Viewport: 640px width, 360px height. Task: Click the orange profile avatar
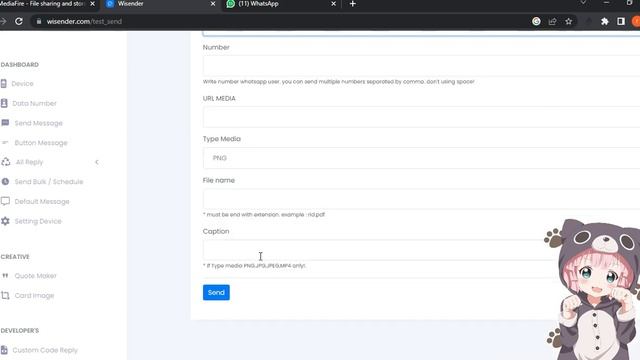coord(636,21)
